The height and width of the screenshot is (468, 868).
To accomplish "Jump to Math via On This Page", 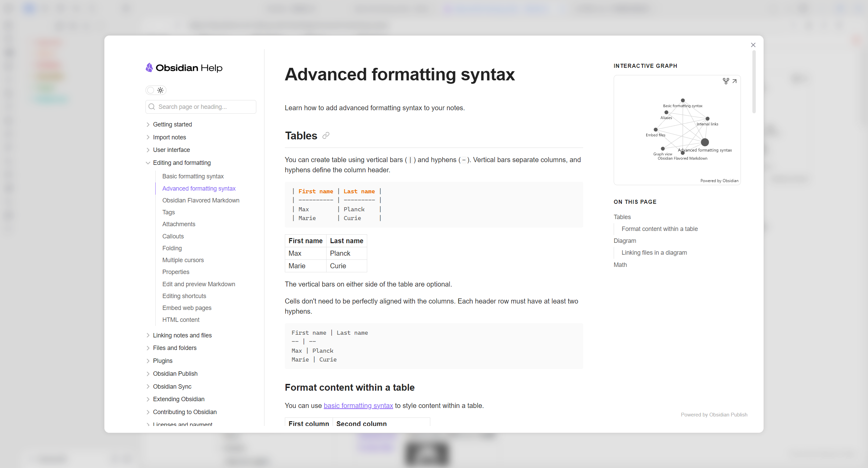I will 620,265.
